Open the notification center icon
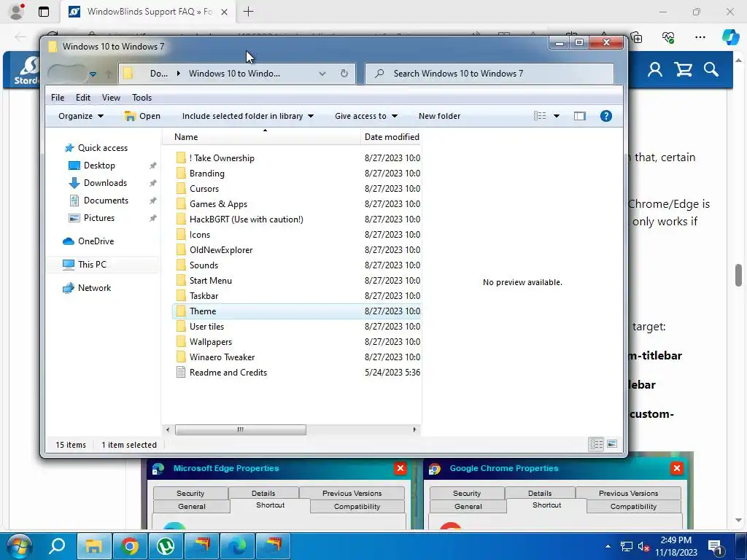Image resolution: width=747 pixels, height=560 pixels. tap(715, 547)
